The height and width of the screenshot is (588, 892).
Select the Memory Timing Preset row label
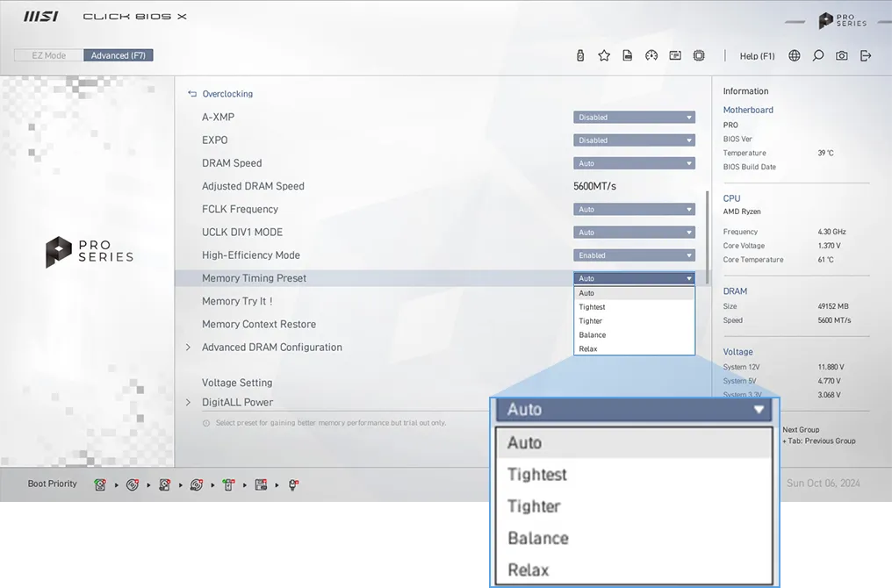point(254,278)
